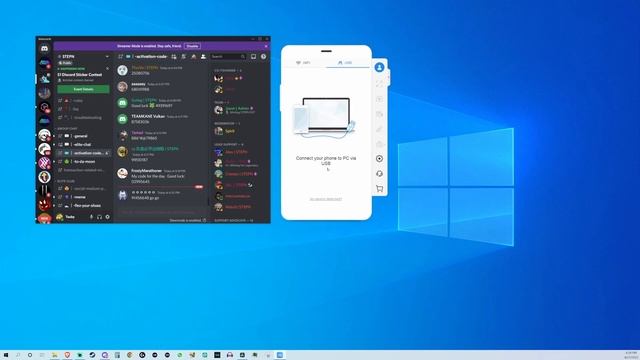
Task: Open the STEPN server dropdown menu
Action: coord(107,56)
